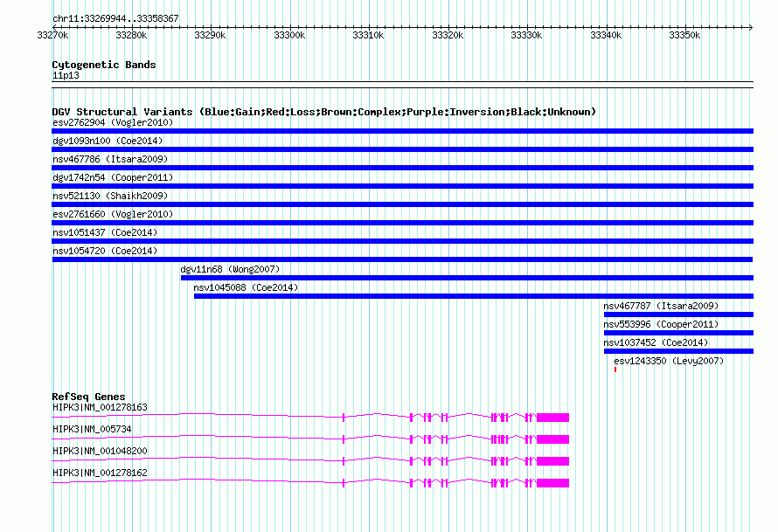Click the red loss marker under esv1243350

[615, 370]
